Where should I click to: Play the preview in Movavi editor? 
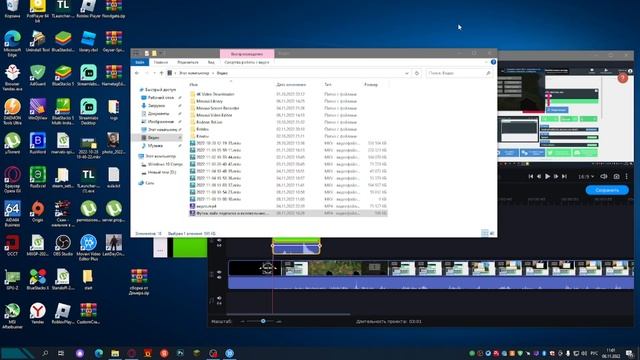click(547, 176)
